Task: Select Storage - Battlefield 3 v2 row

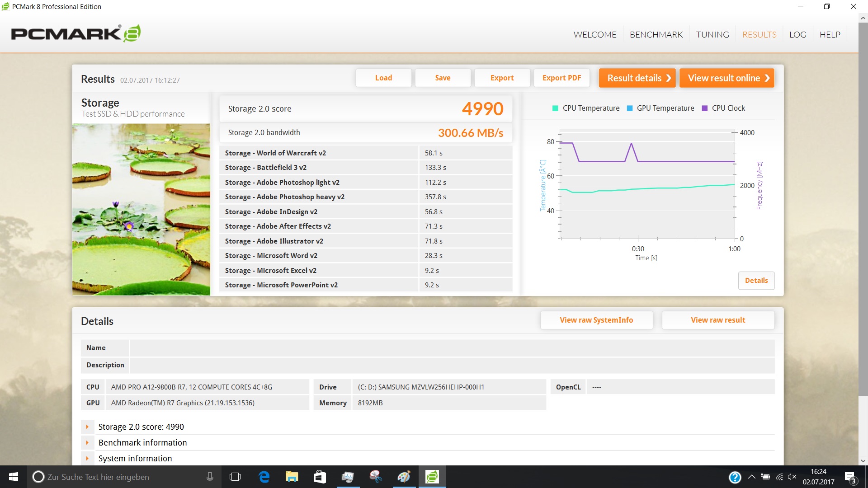Action: click(366, 167)
